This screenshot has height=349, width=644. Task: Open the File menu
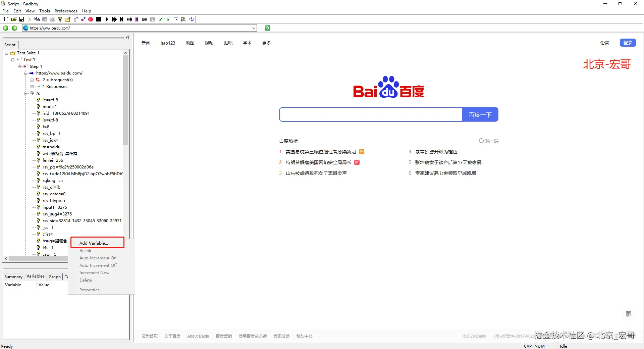tap(6, 11)
